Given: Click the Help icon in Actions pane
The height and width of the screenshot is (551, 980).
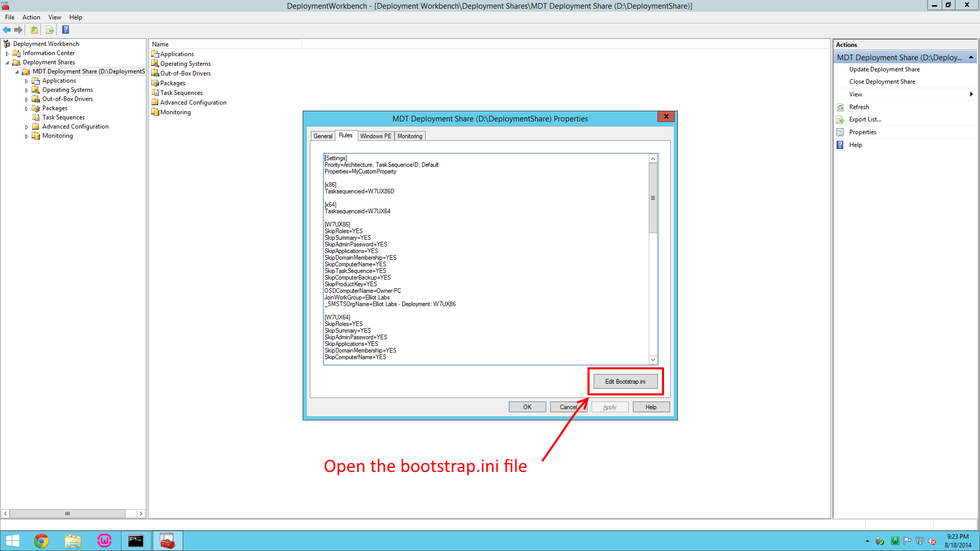Looking at the screenshot, I should coord(841,145).
